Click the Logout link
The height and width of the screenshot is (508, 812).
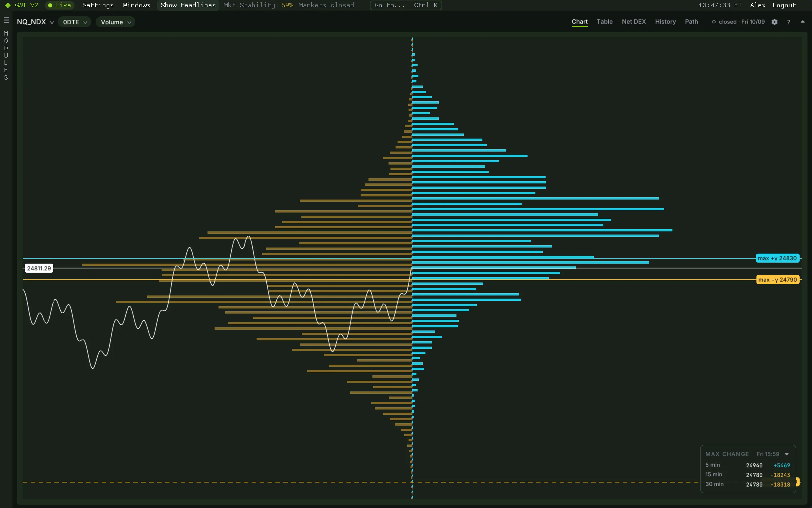(784, 5)
